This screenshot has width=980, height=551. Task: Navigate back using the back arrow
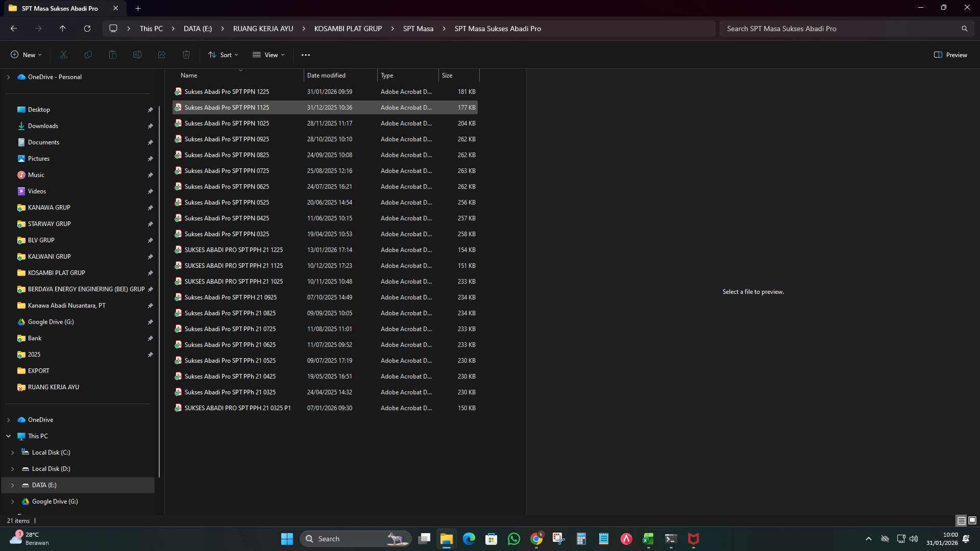point(13,28)
